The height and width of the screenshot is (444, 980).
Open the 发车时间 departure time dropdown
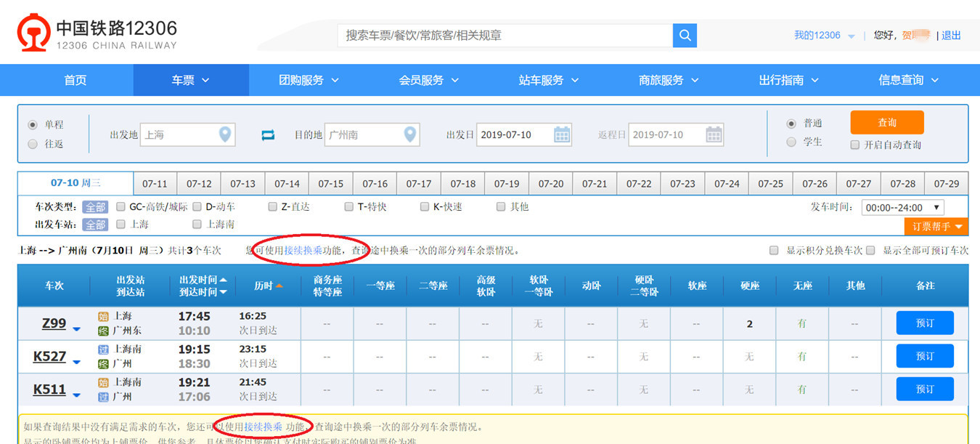902,208
